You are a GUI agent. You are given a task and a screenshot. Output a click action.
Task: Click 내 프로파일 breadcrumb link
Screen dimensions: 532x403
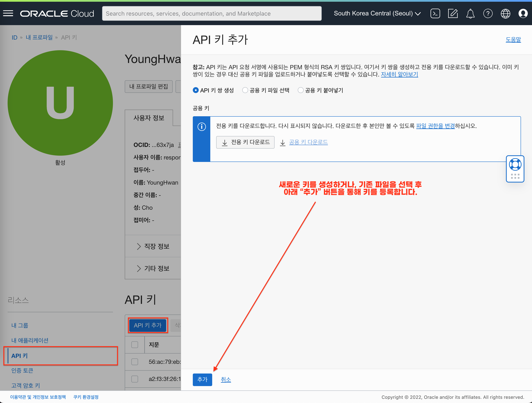[x=39, y=37]
